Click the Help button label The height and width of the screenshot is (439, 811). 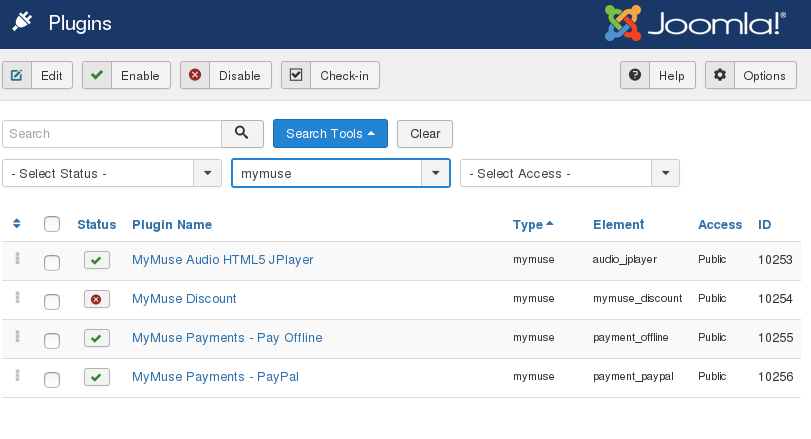pyautogui.click(x=671, y=75)
